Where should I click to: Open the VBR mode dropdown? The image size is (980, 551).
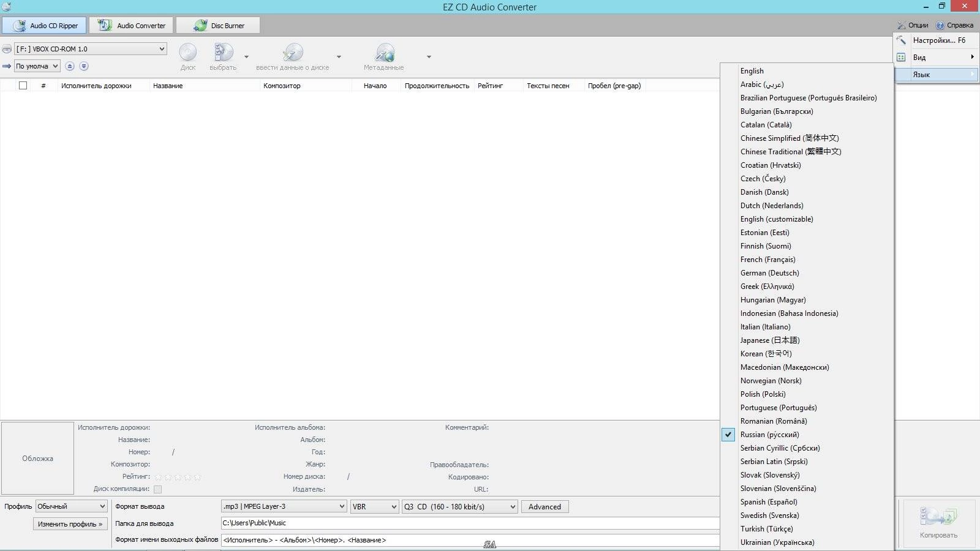coord(375,506)
